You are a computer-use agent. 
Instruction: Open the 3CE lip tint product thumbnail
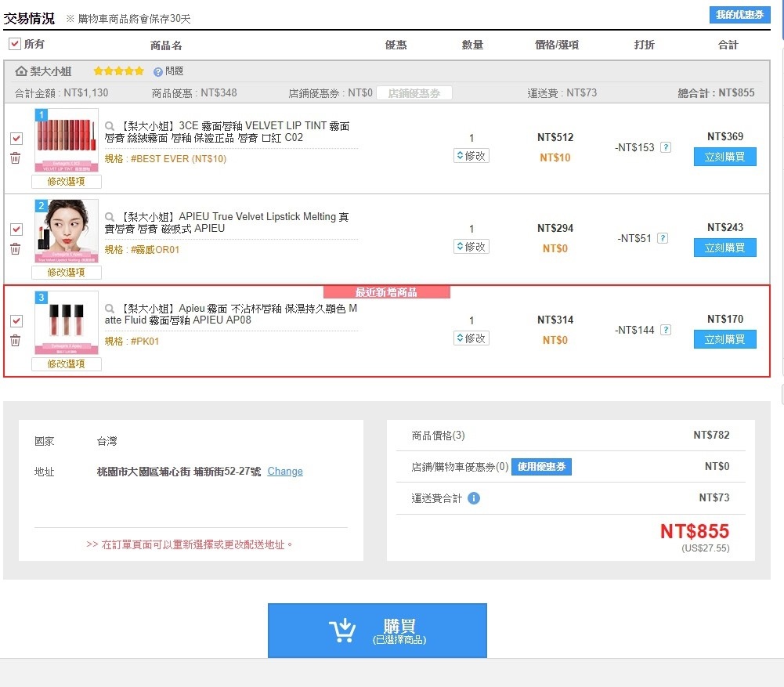[x=67, y=141]
